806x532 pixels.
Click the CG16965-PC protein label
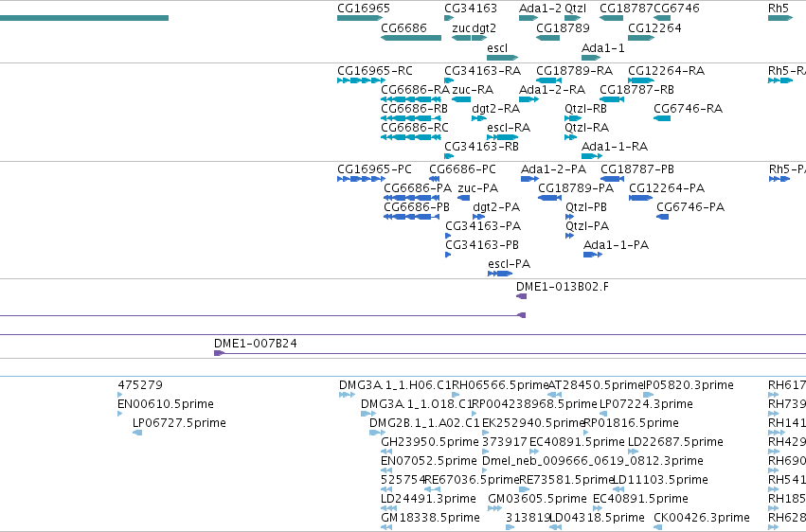click(x=374, y=169)
